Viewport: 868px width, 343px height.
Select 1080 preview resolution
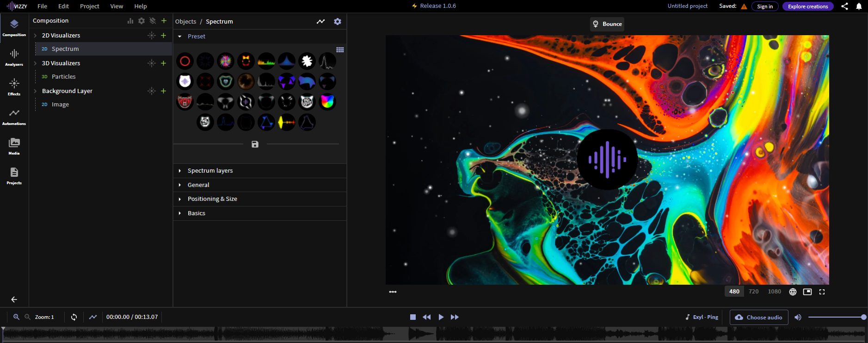[x=775, y=292]
